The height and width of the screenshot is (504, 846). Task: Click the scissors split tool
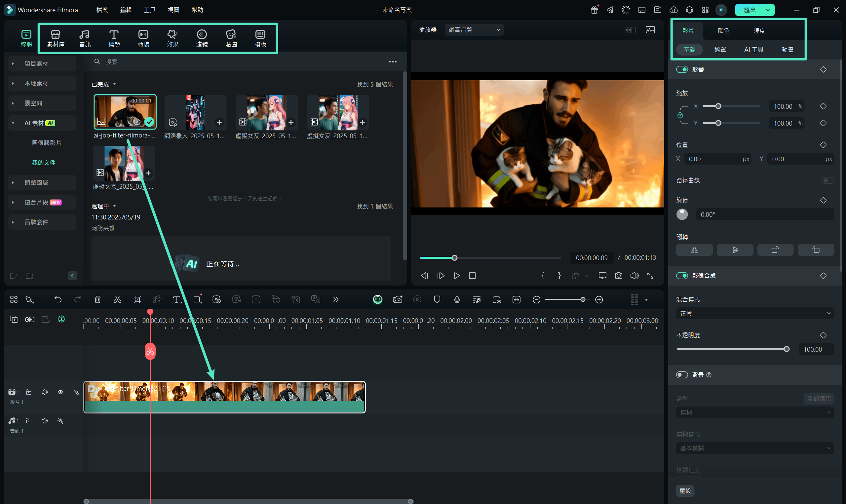117,299
